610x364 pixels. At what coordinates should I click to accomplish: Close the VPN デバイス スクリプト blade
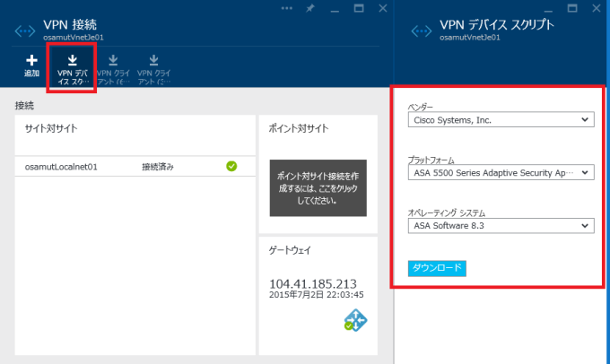tap(597, 8)
